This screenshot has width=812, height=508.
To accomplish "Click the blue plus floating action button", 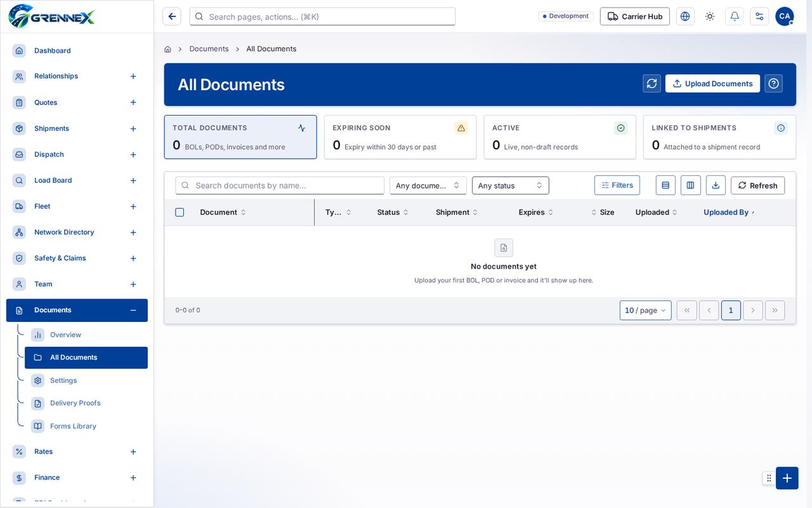I will 787,478.
